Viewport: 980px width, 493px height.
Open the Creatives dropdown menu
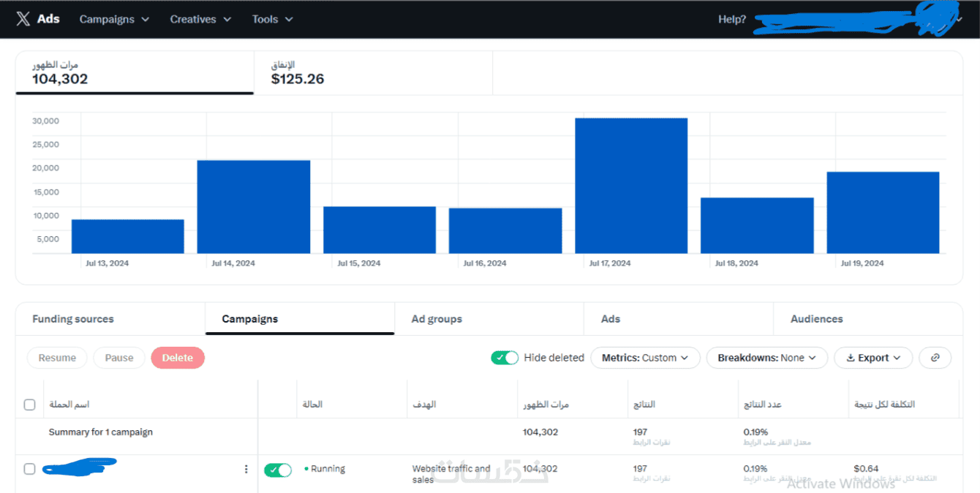point(200,19)
